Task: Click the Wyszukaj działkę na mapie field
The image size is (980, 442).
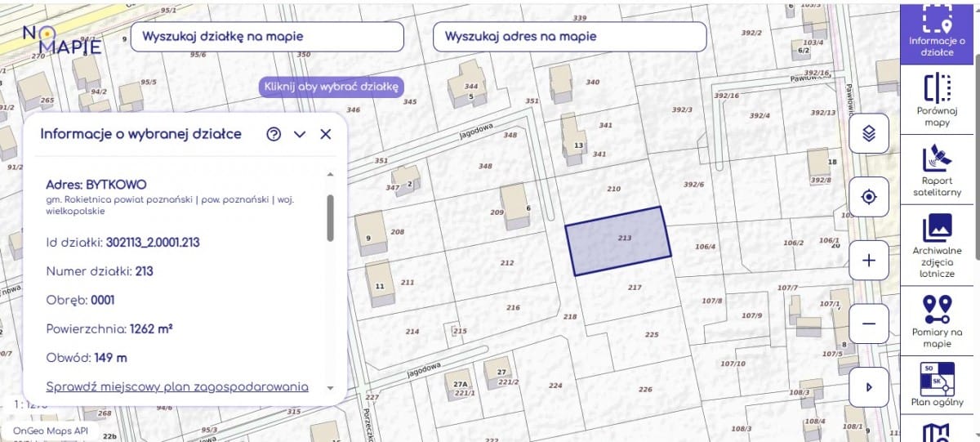Action: coord(267,37)
